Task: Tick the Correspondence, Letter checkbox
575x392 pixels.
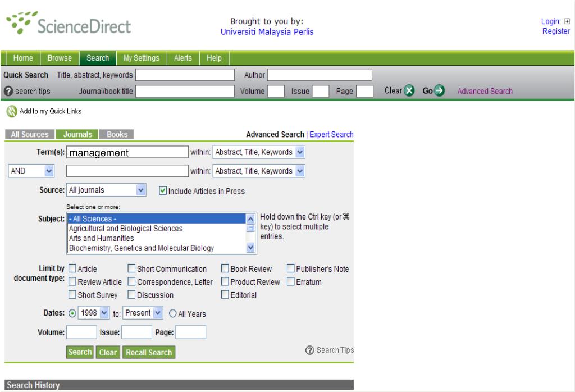Action: [131, 281]
